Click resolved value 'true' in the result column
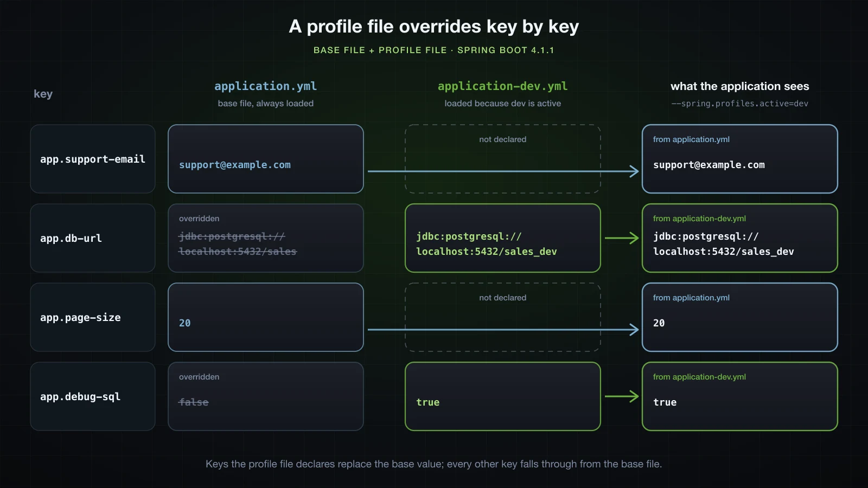 (665, 402)
